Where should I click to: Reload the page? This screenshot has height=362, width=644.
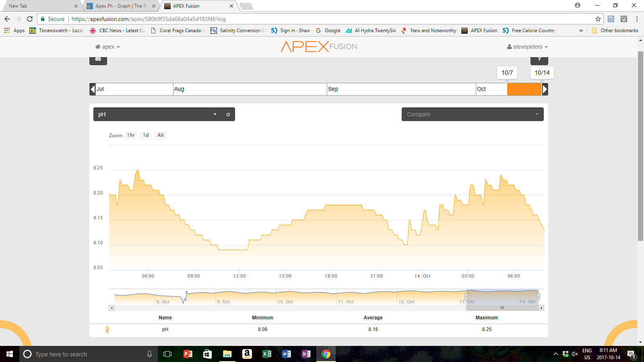(x=30, y=19)
